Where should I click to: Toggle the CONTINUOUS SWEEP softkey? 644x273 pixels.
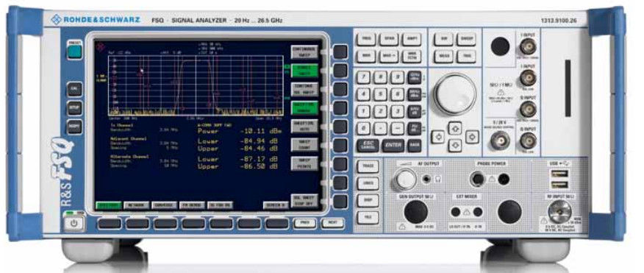point(305,52)
